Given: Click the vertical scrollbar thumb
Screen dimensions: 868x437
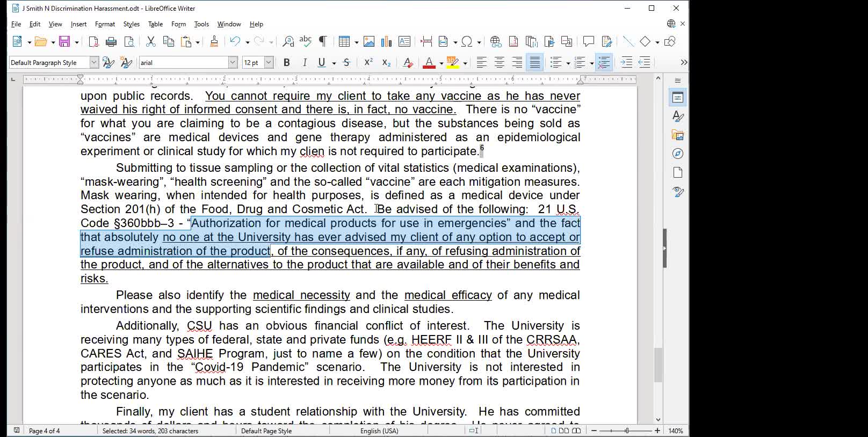Looking at the screenshot, I should coord(659,365).
